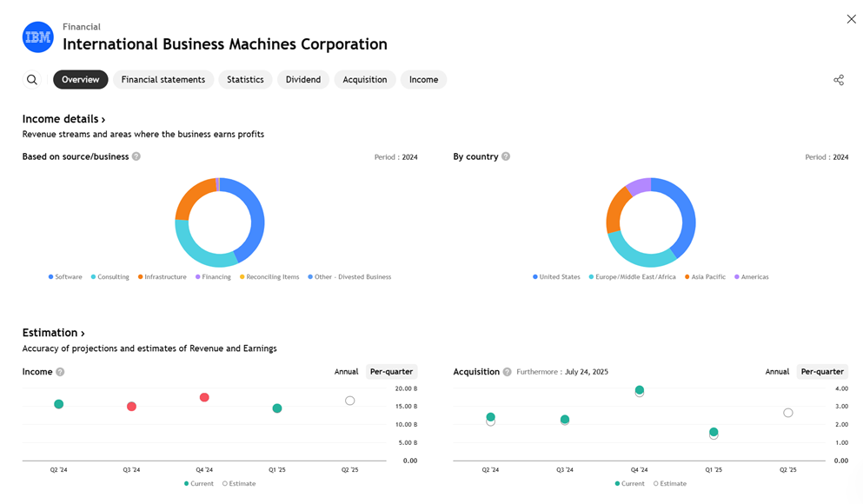The height and width of the screenshot is (504, 863).
Task: Select Per-quarter for the Acquisition chart
Action: (822, 372)
